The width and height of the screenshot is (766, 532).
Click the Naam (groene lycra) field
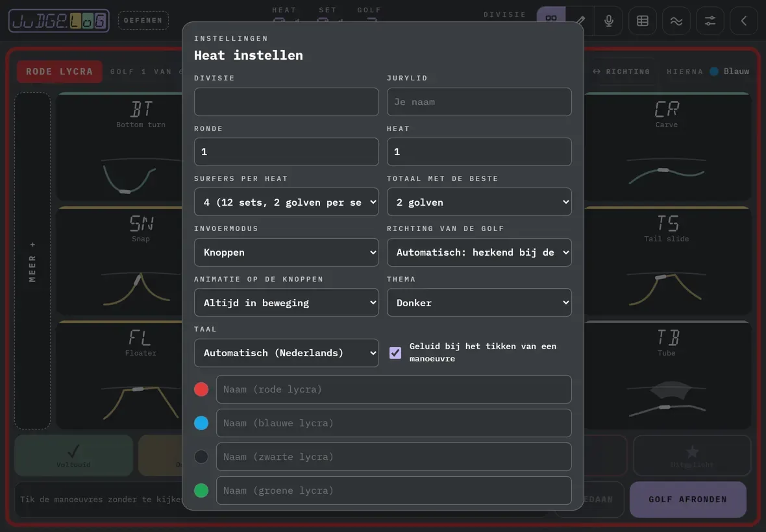pyautogui.click(x=394, y=490)
